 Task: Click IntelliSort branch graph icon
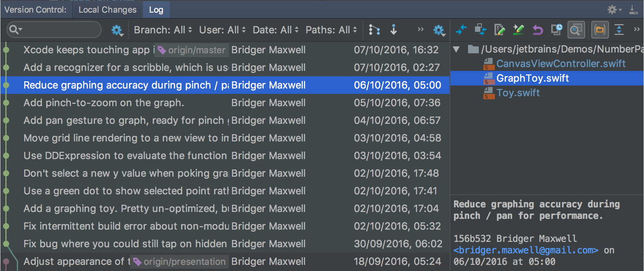pos(374,30)
